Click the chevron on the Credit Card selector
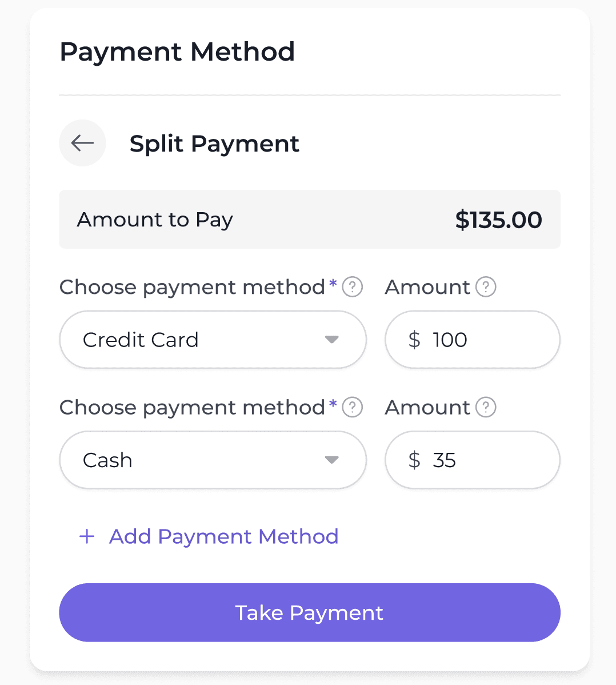This screenshot has height=685, width=616. tap(332, 339)
